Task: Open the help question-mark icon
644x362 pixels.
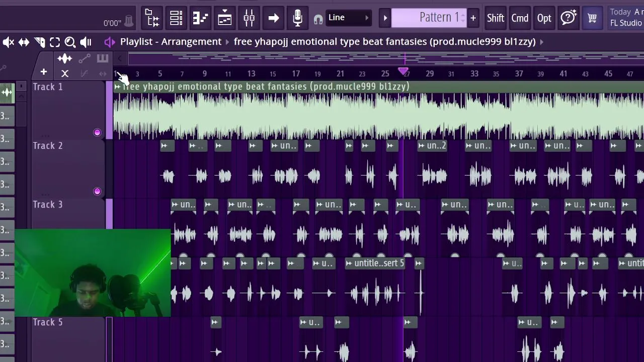Action: [x=568, y=18]
